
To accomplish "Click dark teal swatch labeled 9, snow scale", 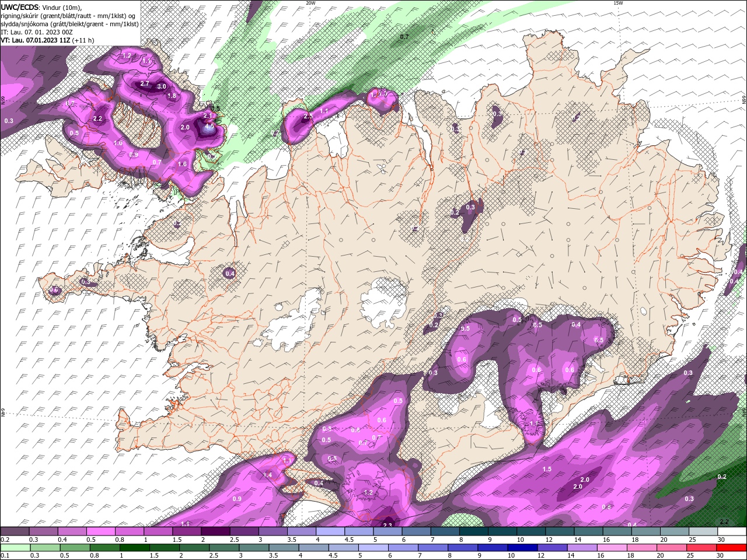I will pos(502,531).
